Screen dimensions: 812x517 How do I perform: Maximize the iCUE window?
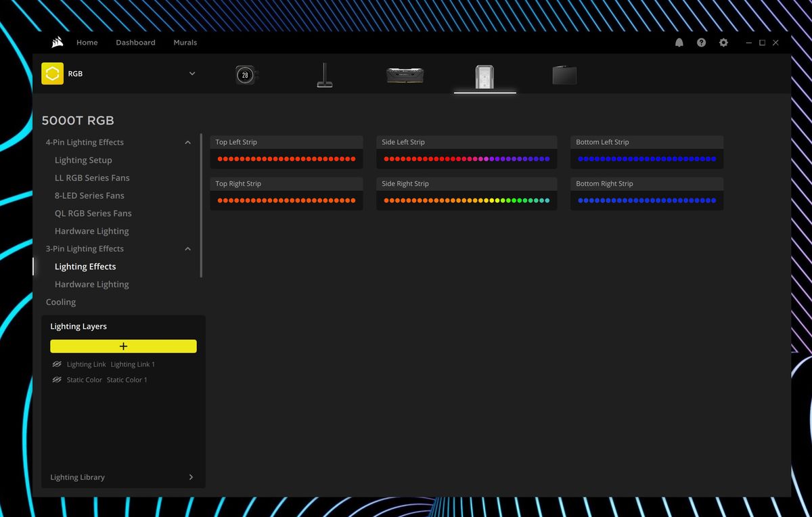[762, 42]
